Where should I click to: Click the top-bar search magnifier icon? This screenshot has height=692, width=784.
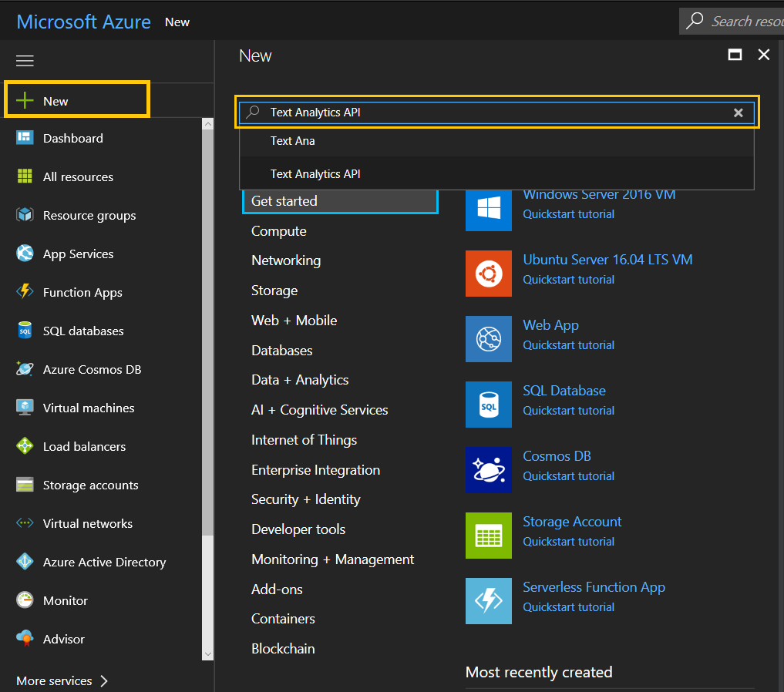point(695,22)
